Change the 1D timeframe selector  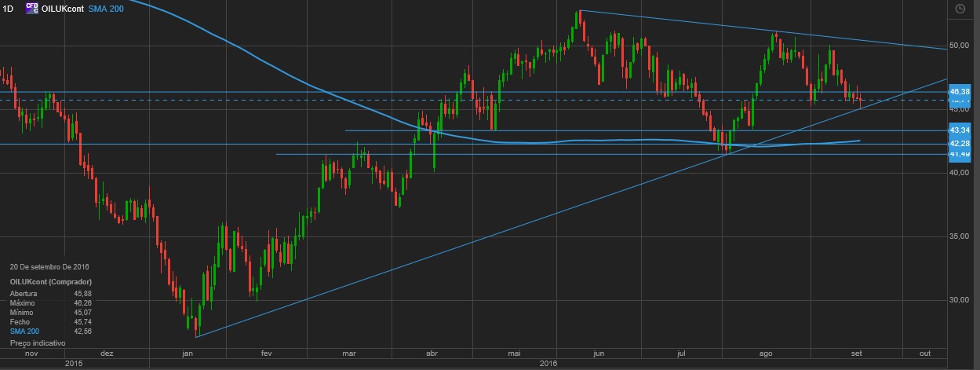(9, 8)
